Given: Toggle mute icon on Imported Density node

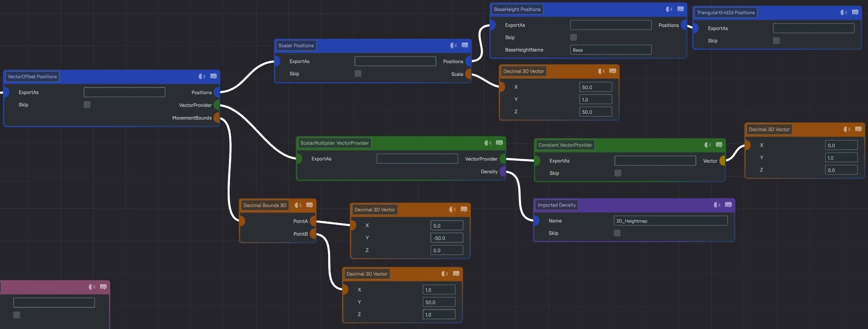Looking at the screenshot, I should point(717,205).
